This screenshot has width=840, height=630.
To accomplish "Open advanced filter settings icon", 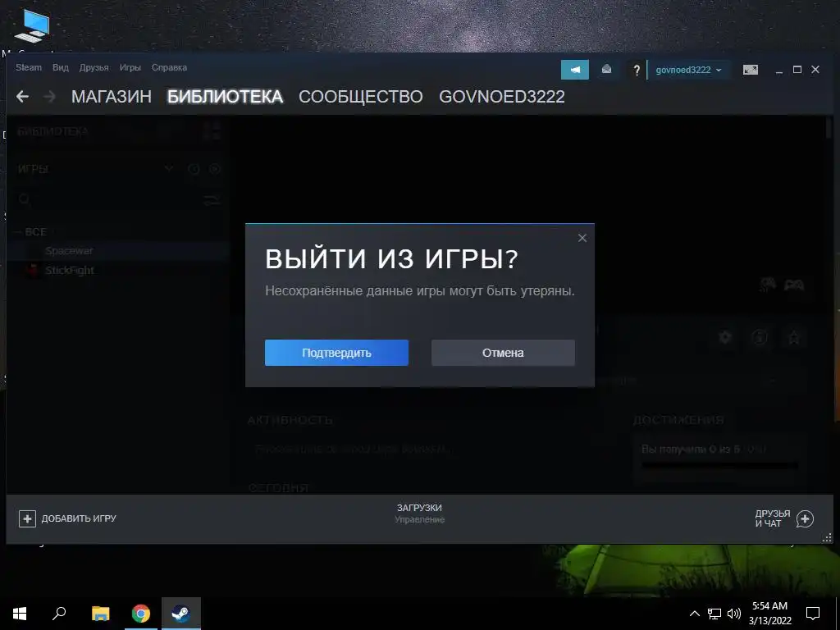I will coord(212,200).
